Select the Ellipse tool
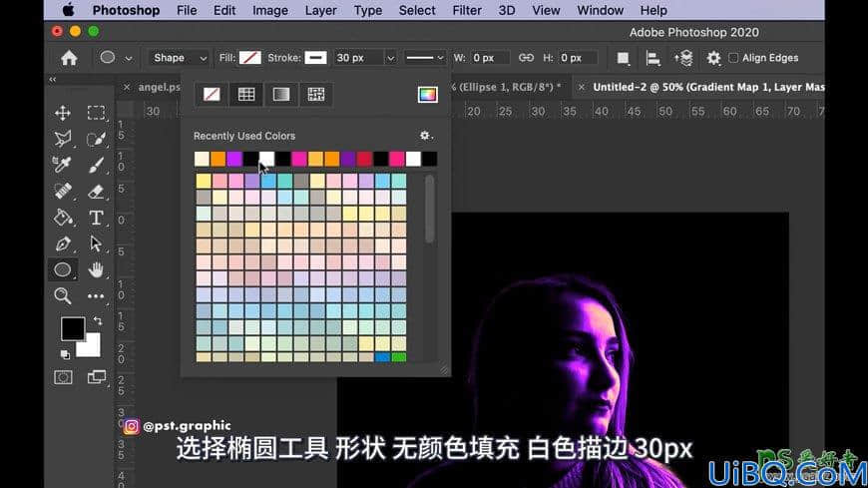Image resolution: width=868 pixels, height=488 pixels. tap(63, 269)
